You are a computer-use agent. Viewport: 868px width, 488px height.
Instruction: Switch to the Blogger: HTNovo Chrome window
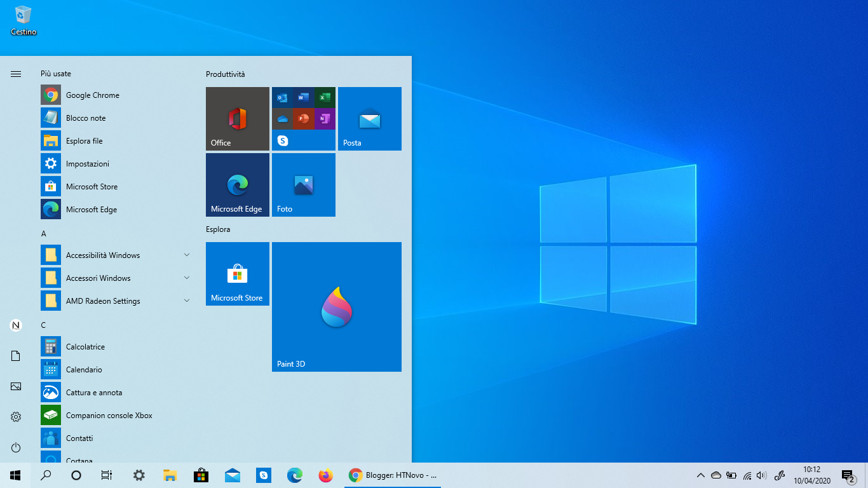coord(393,475)
